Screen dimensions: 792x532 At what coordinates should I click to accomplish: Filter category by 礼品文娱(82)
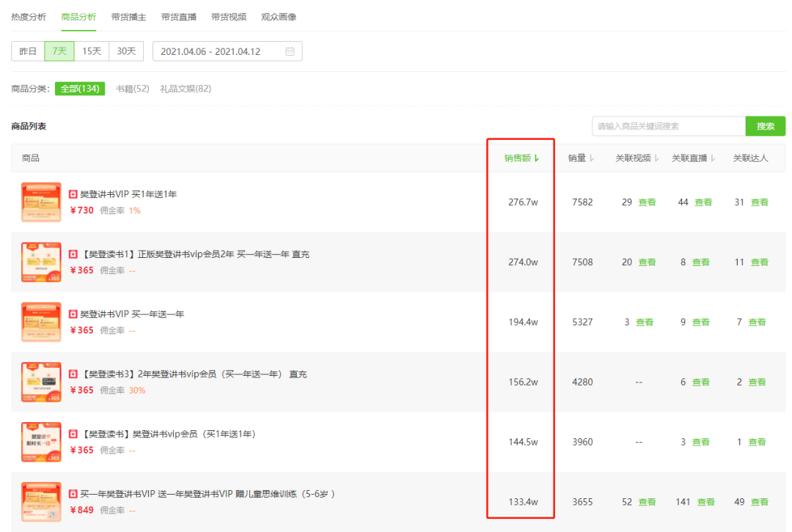[x=186, y=89]
